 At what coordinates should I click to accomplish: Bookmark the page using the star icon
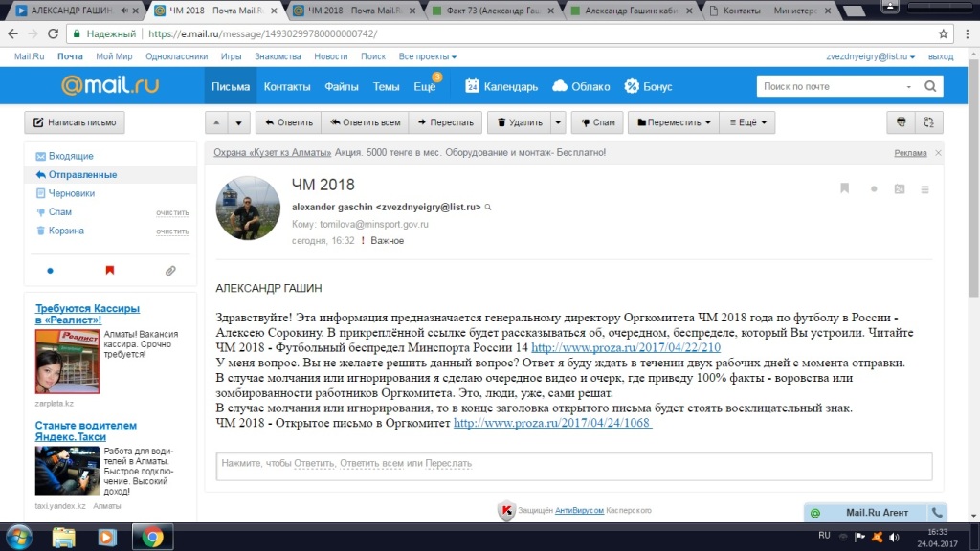[943, 33]
